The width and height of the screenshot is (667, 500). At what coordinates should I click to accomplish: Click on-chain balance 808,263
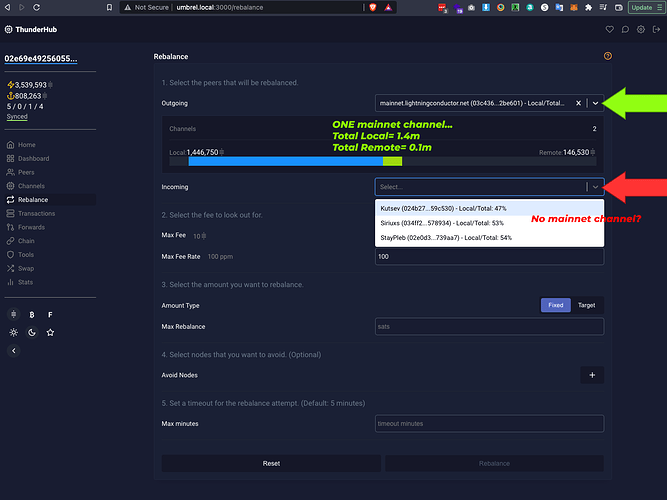pyautogui.click(x=27, y=96)
